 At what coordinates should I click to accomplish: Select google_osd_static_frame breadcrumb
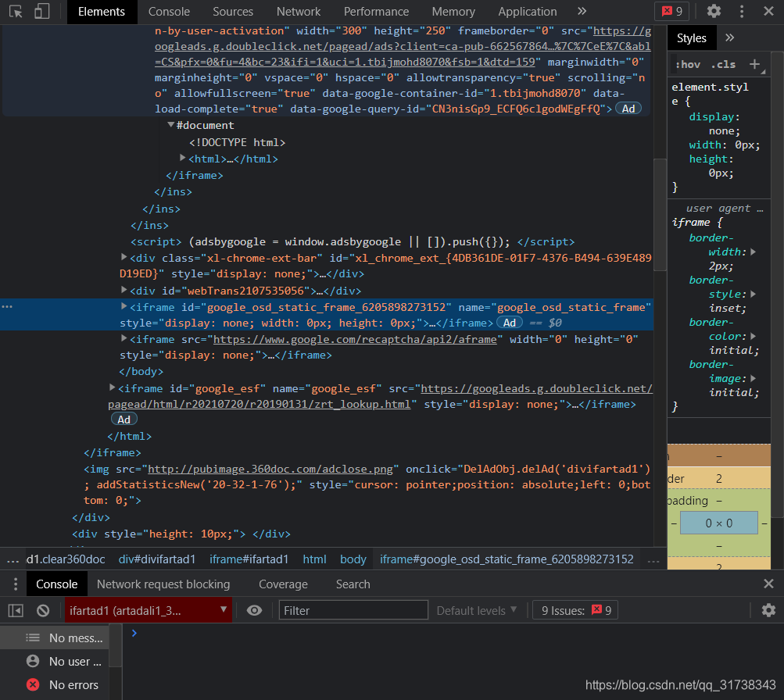(x=507, y=559)
